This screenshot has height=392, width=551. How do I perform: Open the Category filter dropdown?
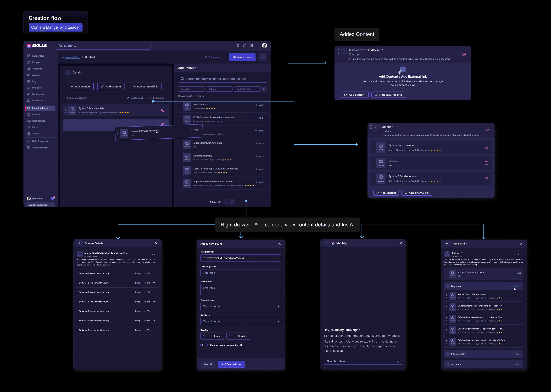(191, 89)
